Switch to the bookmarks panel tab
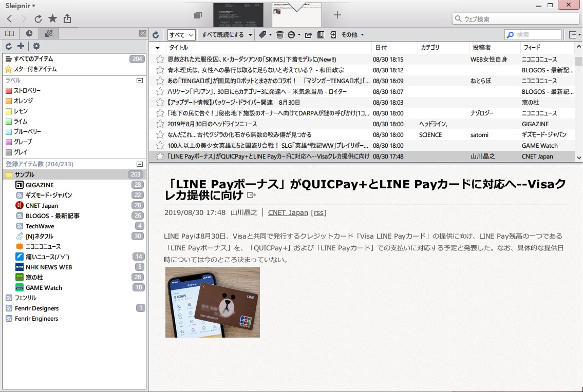This screenshot has height=392, width=583. [10, 33]
